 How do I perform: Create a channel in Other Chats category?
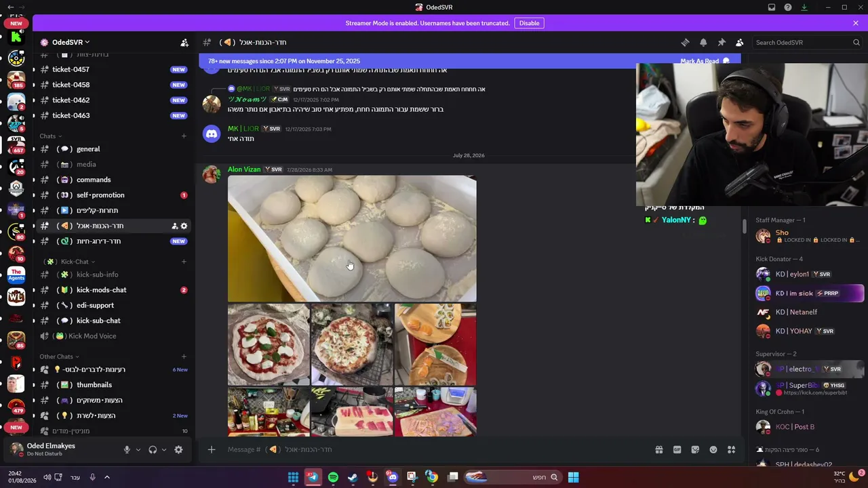(184, 357)
